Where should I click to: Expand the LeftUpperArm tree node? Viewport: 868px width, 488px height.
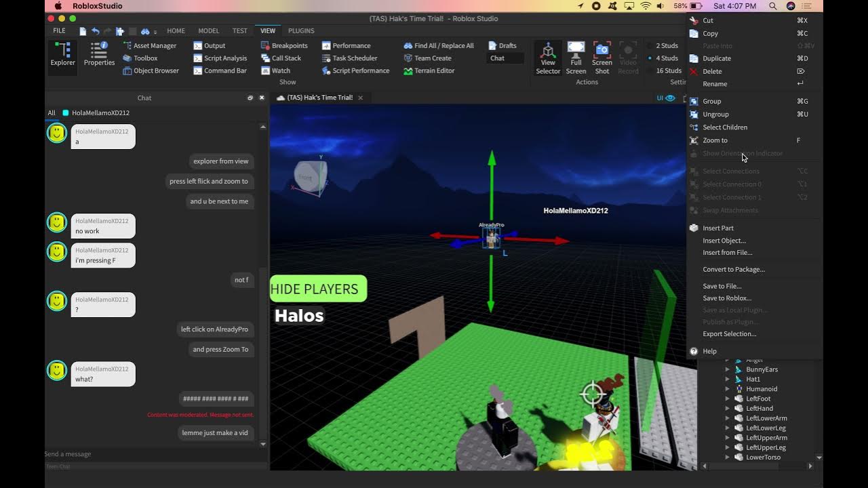[x=728, y=438]
